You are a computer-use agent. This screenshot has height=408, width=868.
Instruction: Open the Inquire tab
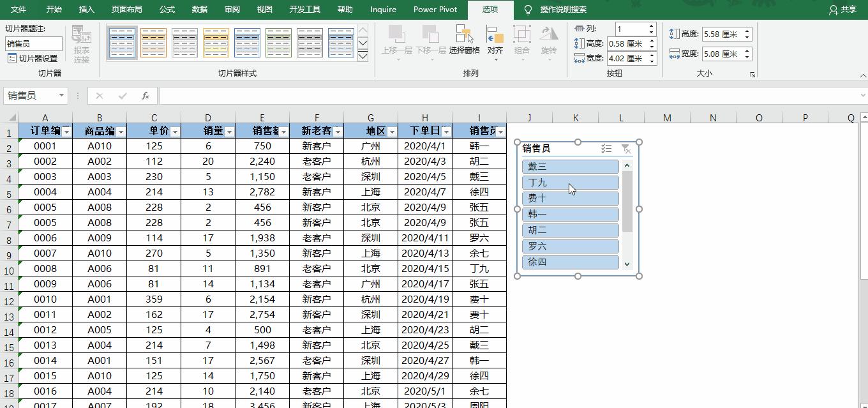(383, 10)
